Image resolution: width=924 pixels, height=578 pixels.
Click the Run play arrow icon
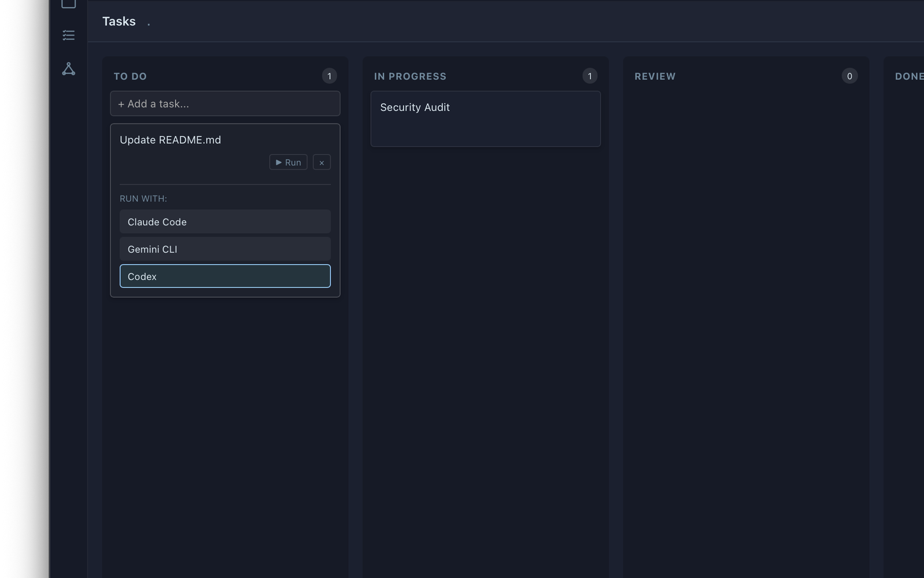point(279,162)
